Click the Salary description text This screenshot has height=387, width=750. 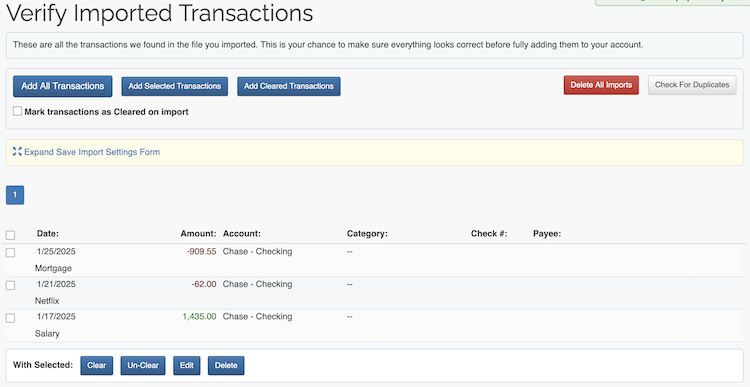[47, 334]
